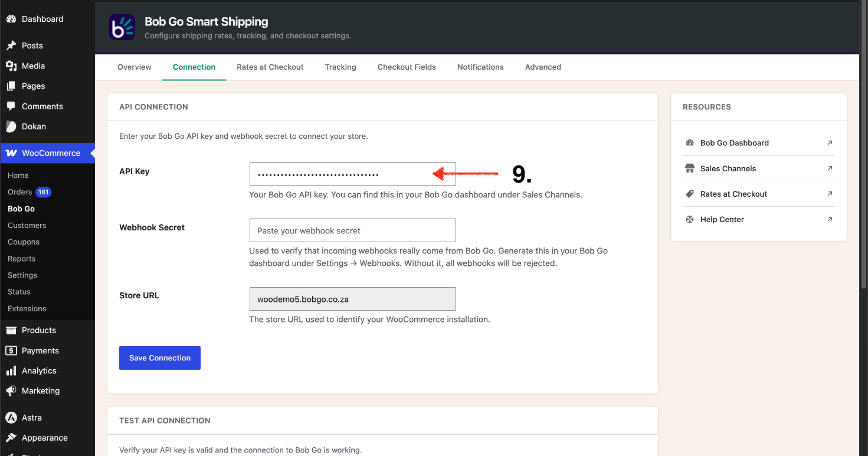868x456 pixels.
Task: Open the Extensions submenu item
Action: click(27, 308)
